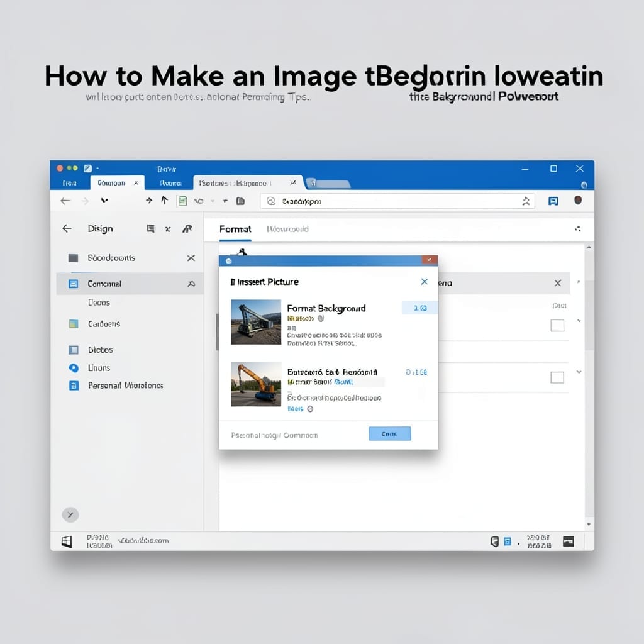Click the greyed forward arrow in the toolbar
The image size is (644, 644).
[x=85, y=201]
